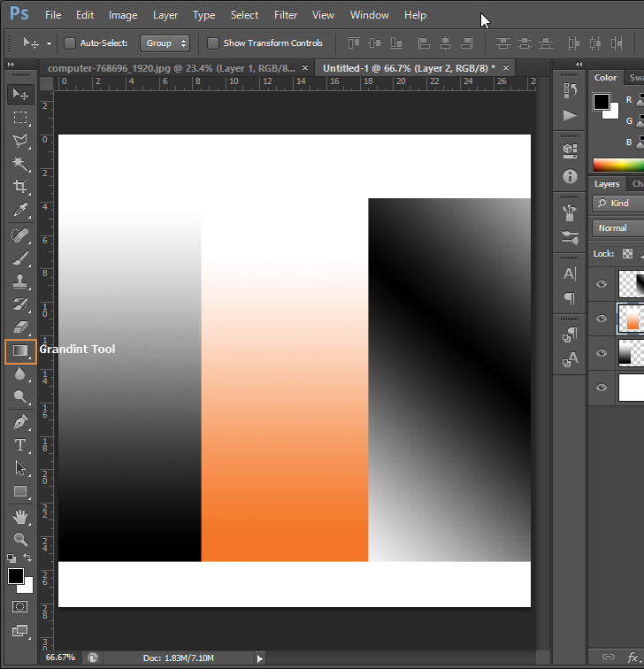This screenshot has width=644, height=669.
Task: Select the History Brush tool
Action: pos(20,304)
